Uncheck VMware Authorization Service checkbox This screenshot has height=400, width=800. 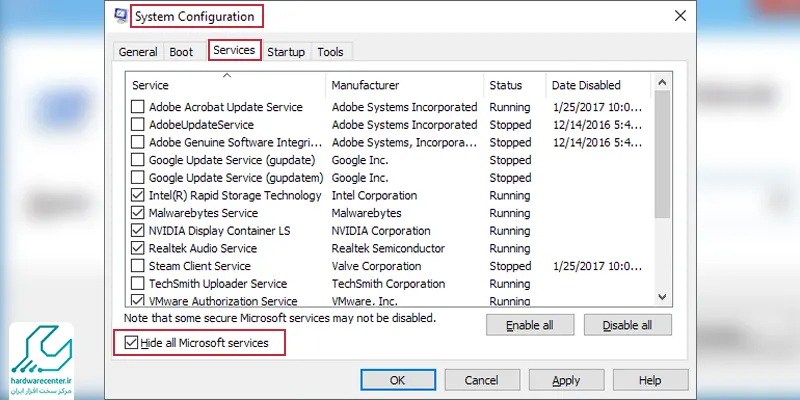(138, 301)
